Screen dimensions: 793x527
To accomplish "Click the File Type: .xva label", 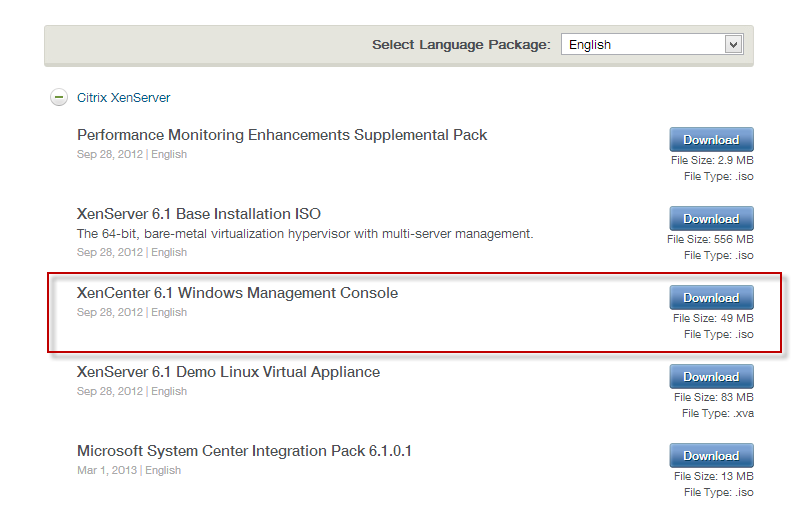I will click(717, 413).
